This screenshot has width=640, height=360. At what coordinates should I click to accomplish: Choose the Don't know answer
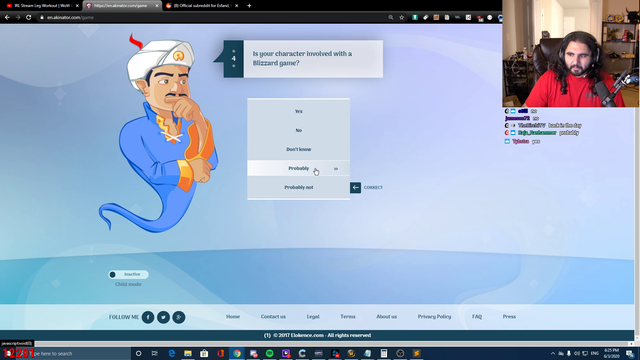[298, 149]
